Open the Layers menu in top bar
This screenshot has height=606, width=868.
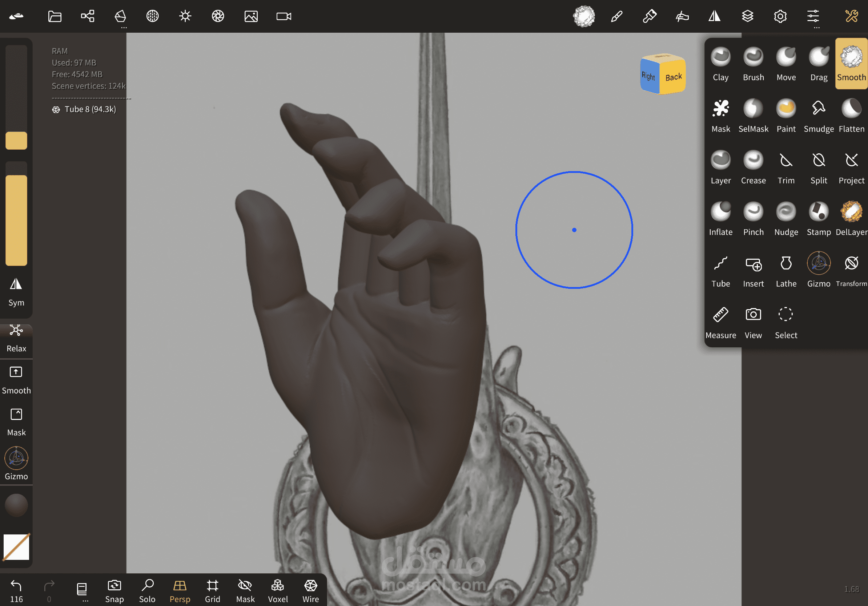747,17
